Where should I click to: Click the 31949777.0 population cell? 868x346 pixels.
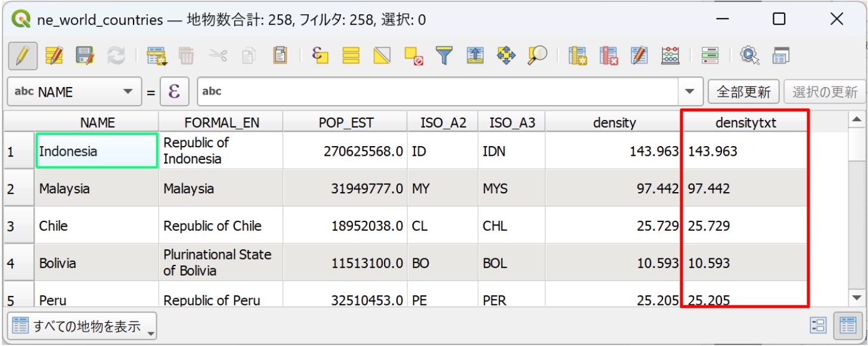click(345, 189)
